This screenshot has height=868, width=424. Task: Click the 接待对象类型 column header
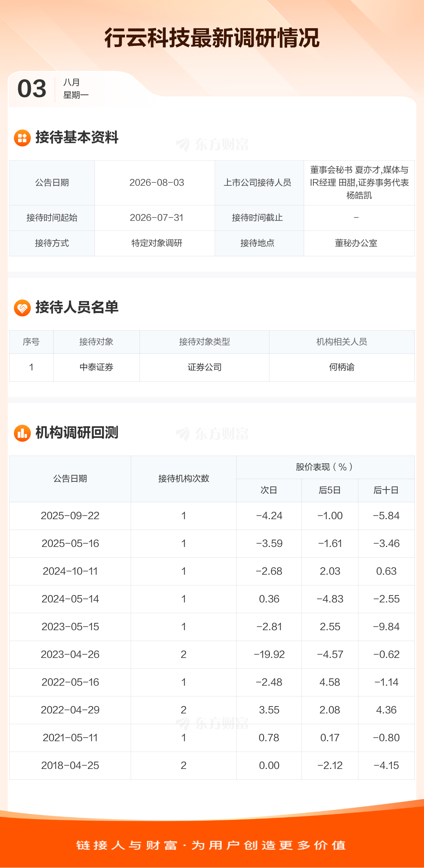(x=205, y=342)
